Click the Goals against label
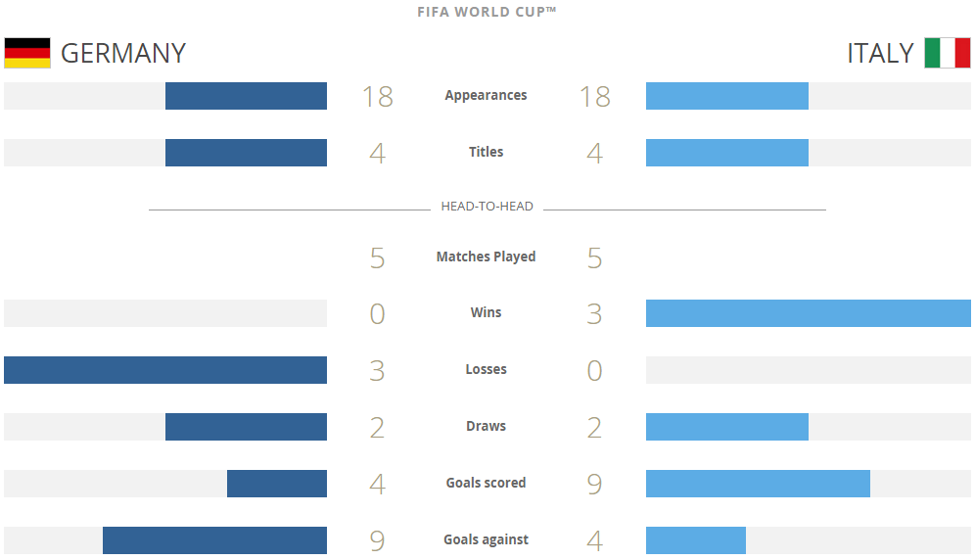Viewport: 975px width, 560px height. coord(486,539)
